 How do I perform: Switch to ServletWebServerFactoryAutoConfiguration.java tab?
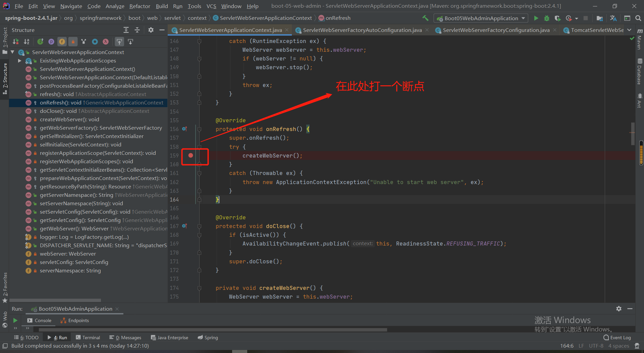(362, 30)
